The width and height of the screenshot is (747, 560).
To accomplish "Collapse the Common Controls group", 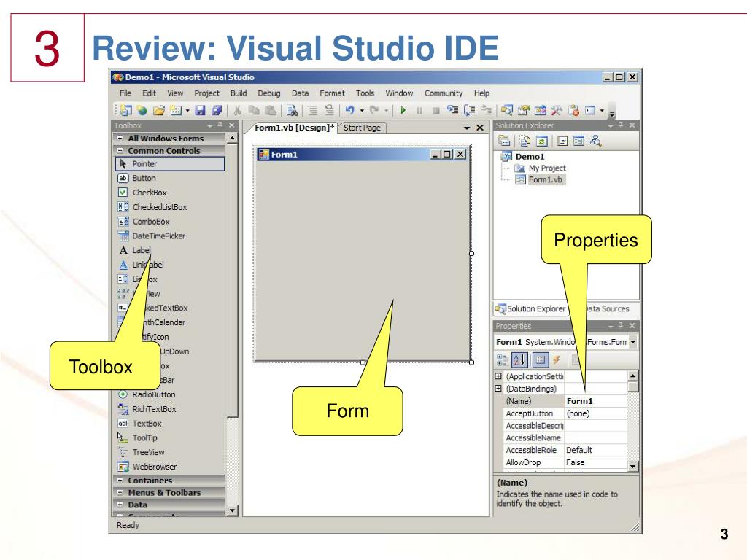I will tap(120, 150).
